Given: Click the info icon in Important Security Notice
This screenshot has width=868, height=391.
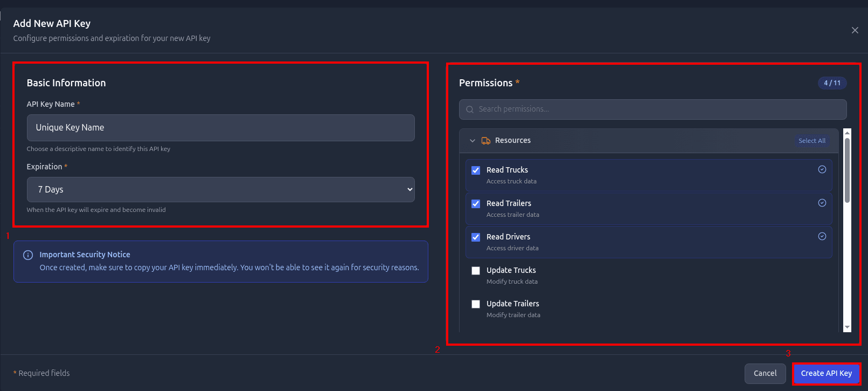Looking at the screenshot, I should point(28,255).
